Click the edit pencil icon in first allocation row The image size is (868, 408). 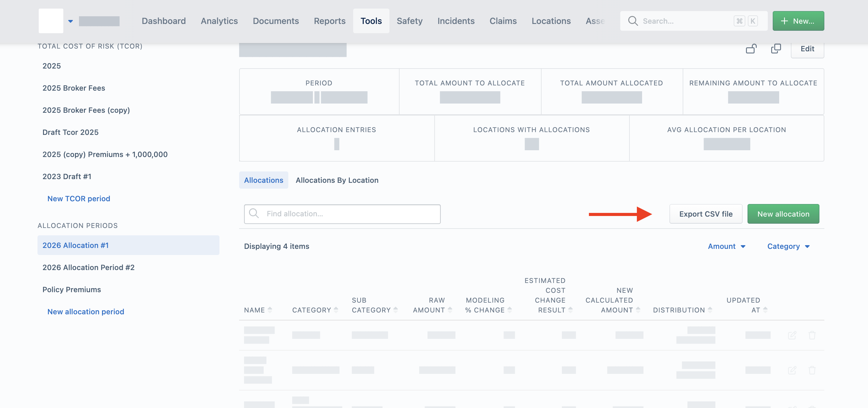click(792, 335)
